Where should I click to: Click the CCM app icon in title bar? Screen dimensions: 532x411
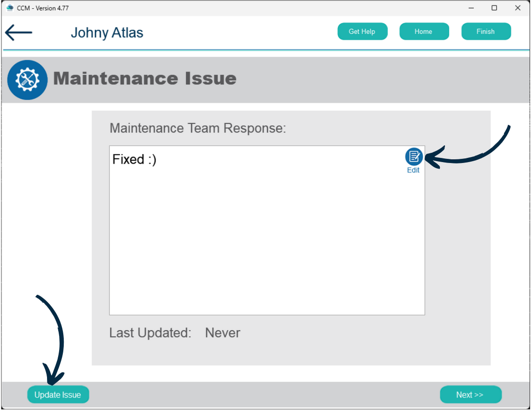point(10,8)
